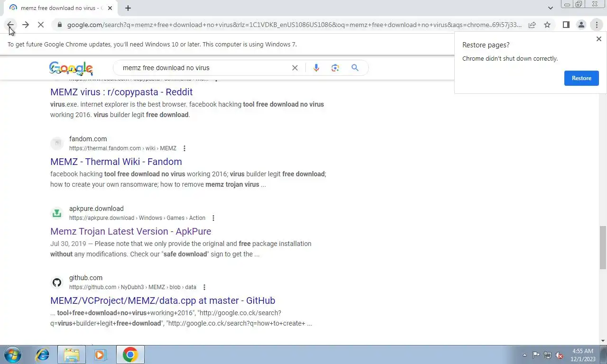Image resolution: width=607 pixels, height=364 pixels.
Task: Click the fandom.com site favicon
Action: point(57,144)
